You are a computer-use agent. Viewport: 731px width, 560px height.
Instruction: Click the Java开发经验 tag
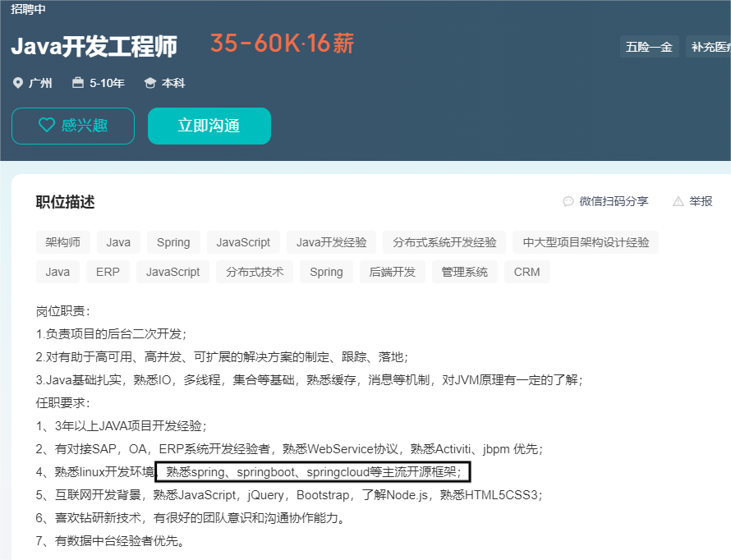[x=332, y=242]
